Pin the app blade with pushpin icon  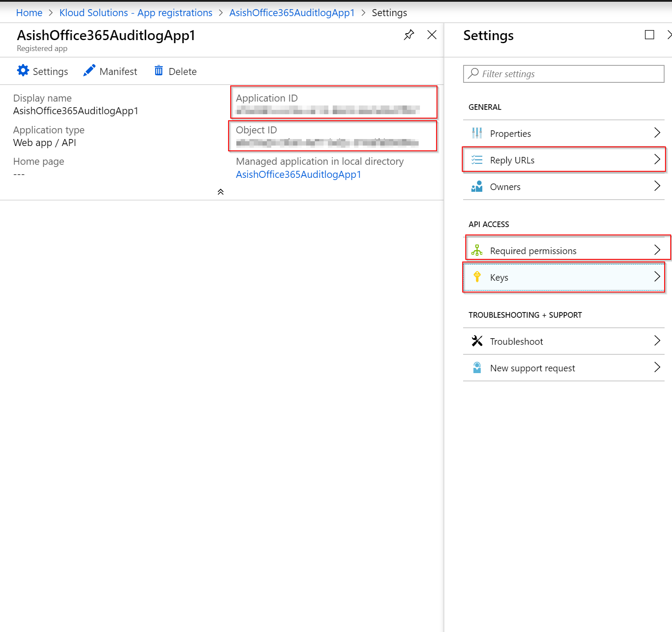click(409, 35)
